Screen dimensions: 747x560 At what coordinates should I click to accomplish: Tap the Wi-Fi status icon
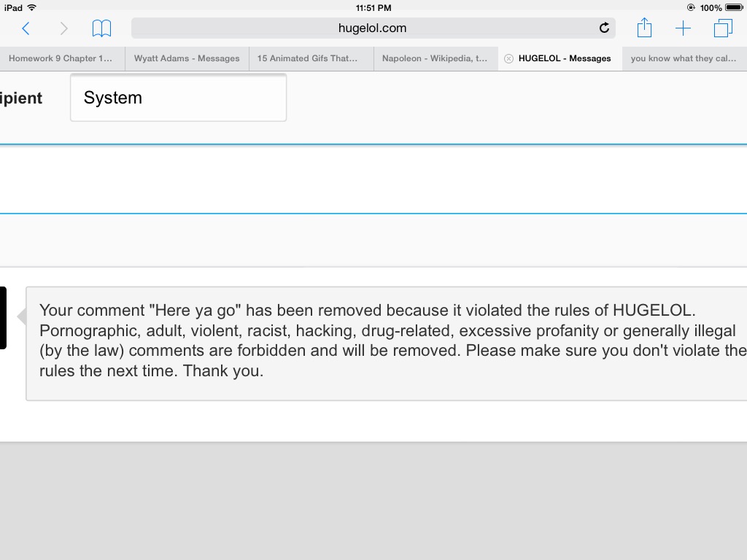click(32, 7)
